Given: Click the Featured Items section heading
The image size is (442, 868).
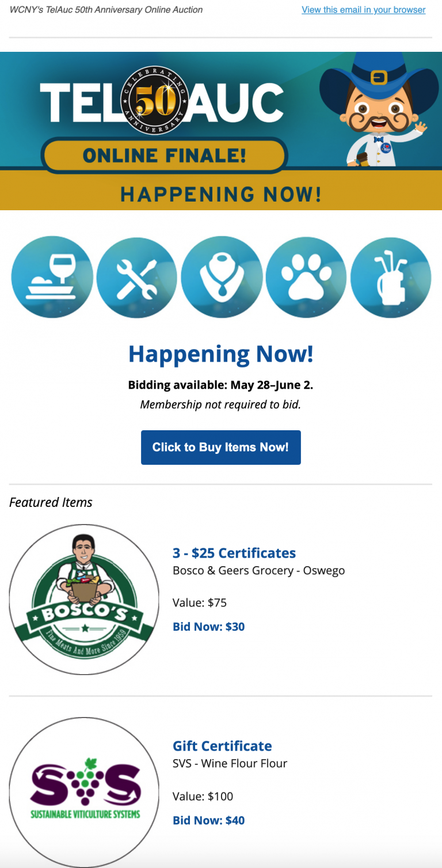Looking at the screenshot, I should tap(51, 502).
